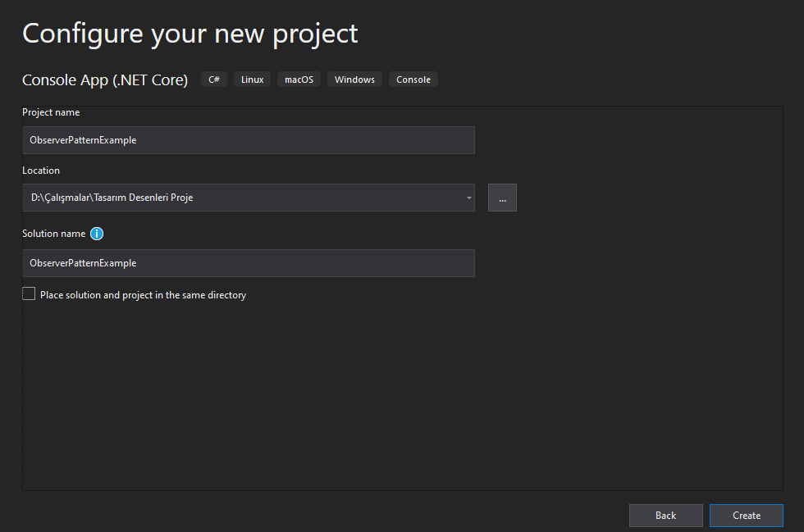Enable placing solution and project in same directory
Image resolution: width=804 pixels, height=532 pixels.
29,293
